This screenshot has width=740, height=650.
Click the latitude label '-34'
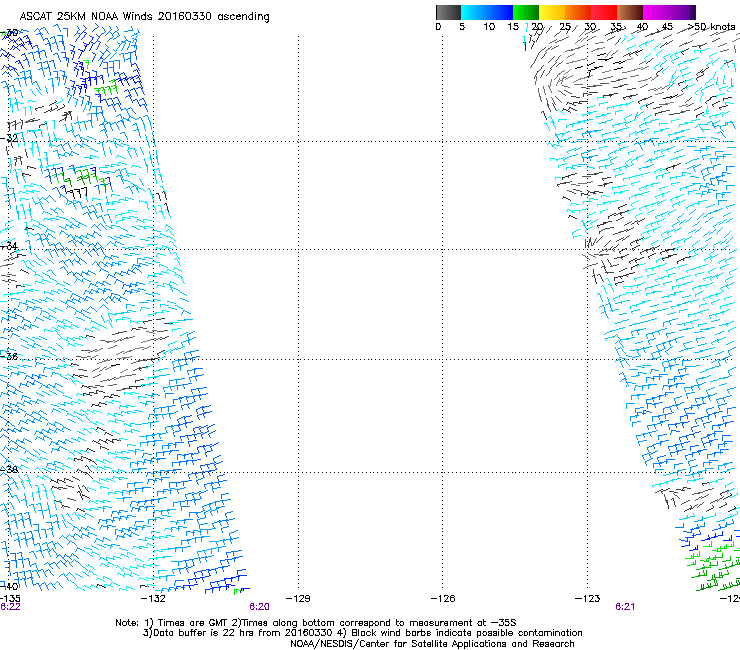pyautogui.click(x=9, y=246)
